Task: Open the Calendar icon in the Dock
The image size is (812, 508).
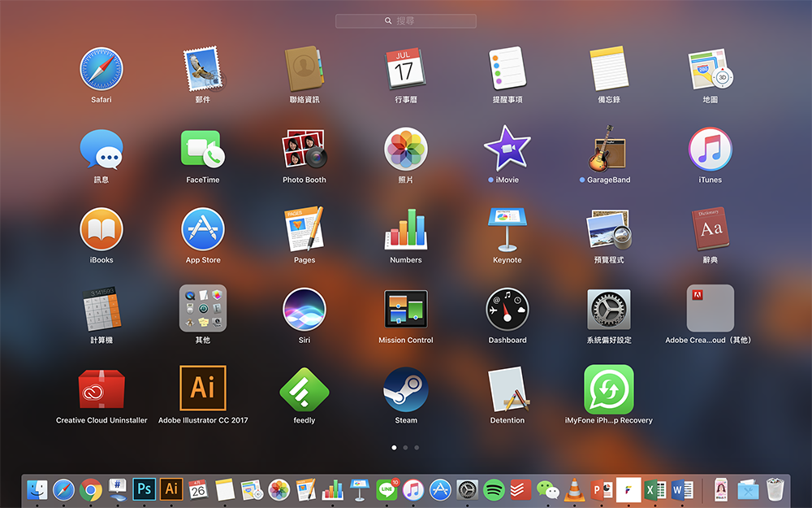Action: point(198,489)
